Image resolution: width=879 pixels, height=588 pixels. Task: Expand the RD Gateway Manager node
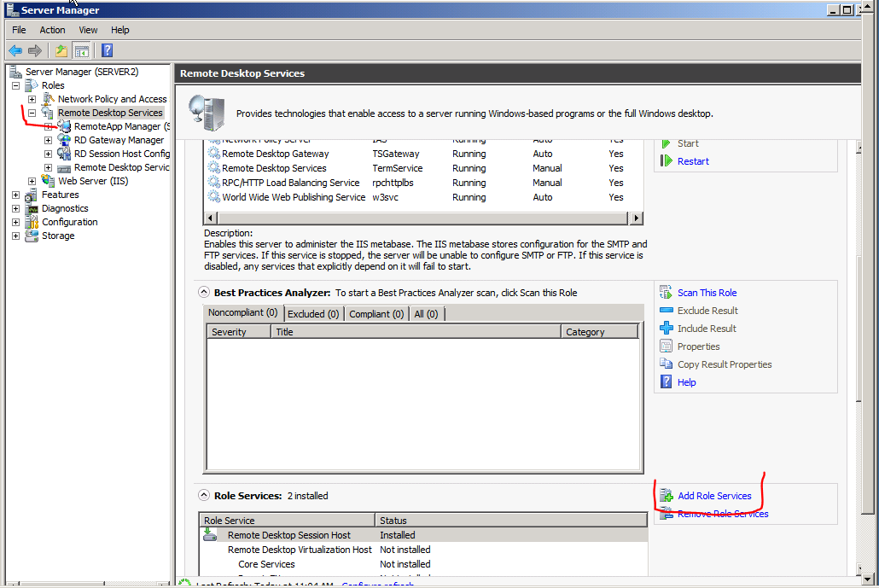(48, 140)
